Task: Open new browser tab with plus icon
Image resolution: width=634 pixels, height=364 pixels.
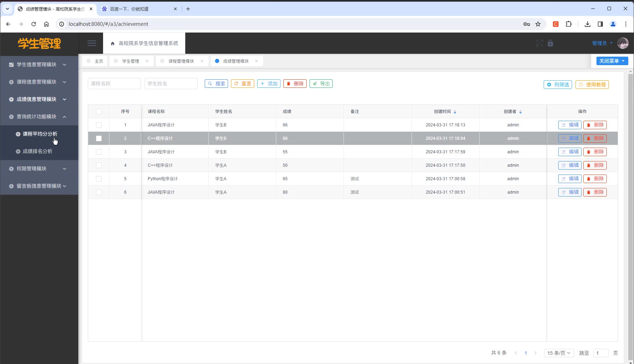Action: [x=188, y=9]
